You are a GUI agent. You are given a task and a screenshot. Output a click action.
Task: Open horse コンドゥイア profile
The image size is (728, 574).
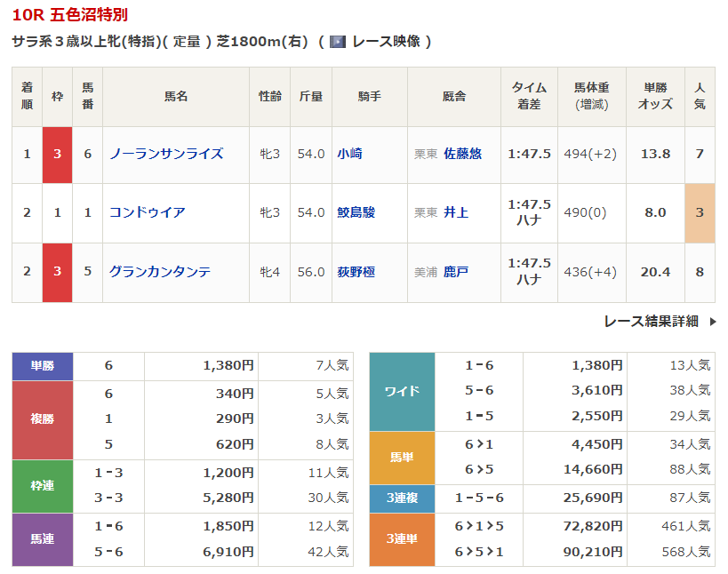coord(148,212)
